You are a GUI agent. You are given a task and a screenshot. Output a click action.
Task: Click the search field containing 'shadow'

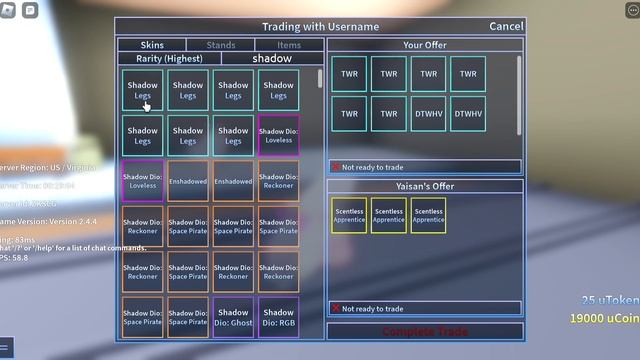[x=272, y=58]
